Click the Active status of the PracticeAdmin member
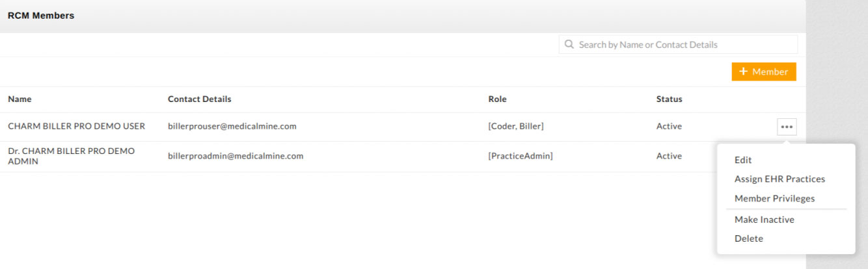 tap(669, 156)
